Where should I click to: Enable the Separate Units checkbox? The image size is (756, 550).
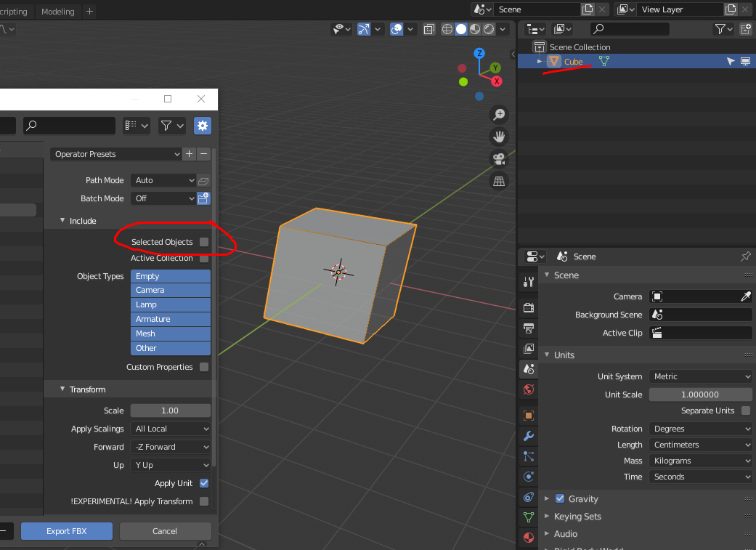click(746, 411)
